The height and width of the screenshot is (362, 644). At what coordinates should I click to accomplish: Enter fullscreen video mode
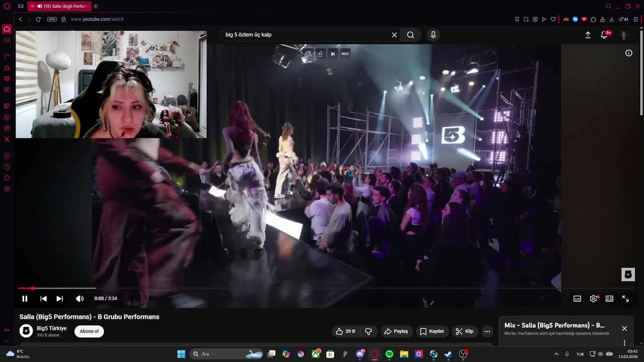coord(625,299)
